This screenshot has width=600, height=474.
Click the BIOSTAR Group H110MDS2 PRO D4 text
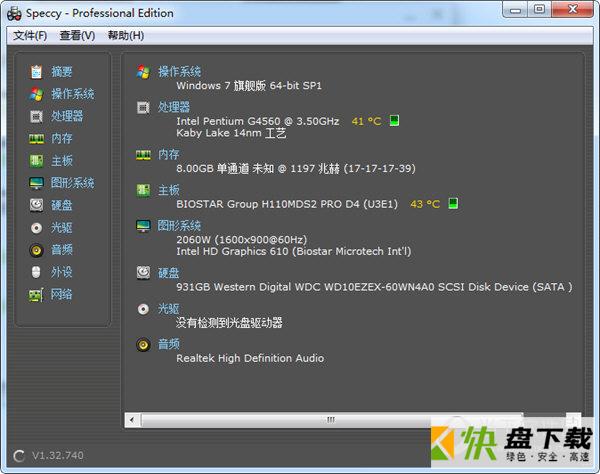(287, 204)
